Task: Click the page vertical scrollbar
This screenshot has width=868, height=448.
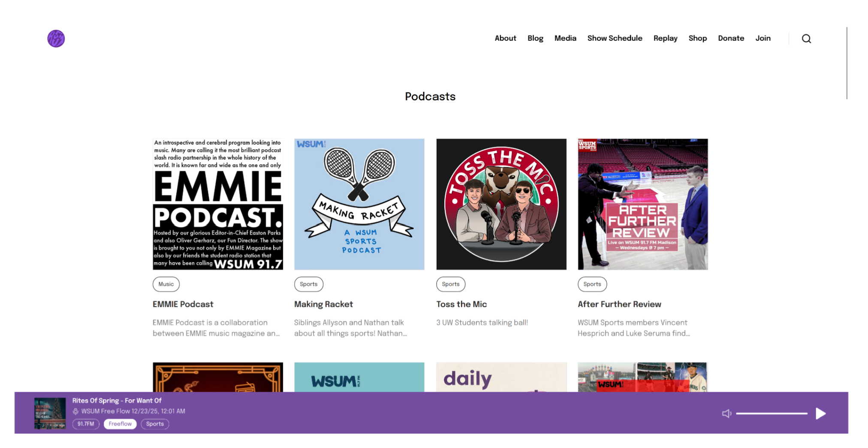Action: [847, 63]
